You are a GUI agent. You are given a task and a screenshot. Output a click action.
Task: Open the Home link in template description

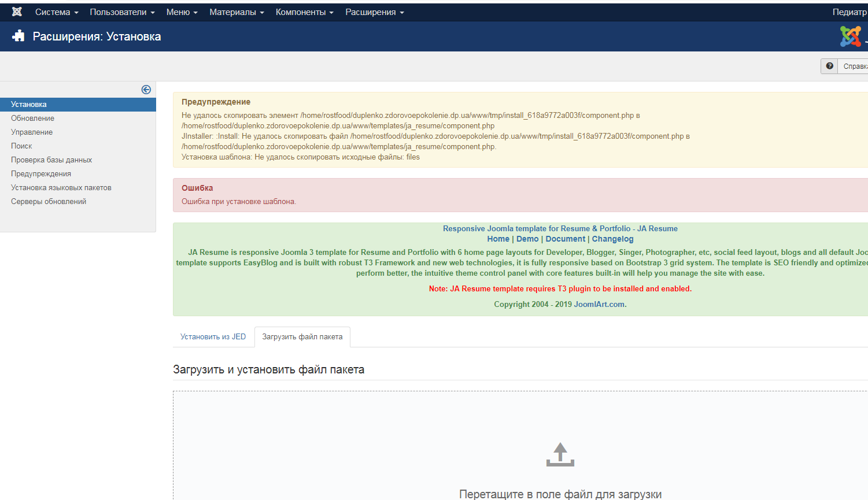498,239
